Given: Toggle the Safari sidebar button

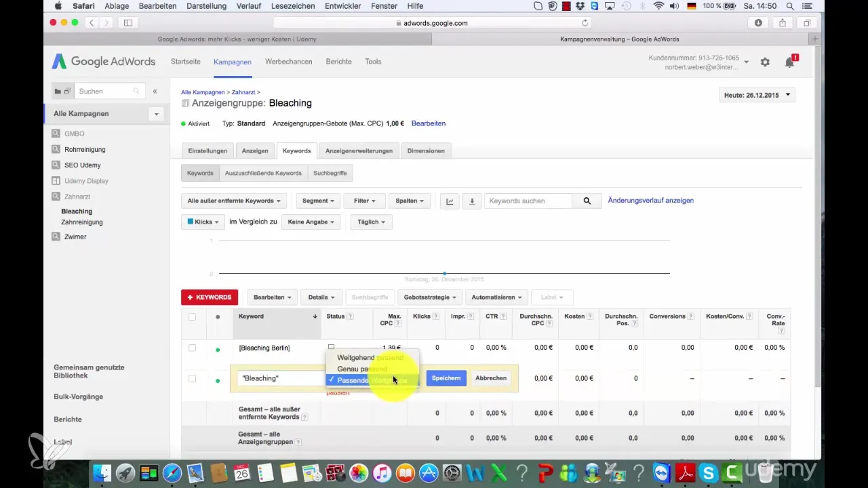Looking at the screenshot, I should click(128, 22).
